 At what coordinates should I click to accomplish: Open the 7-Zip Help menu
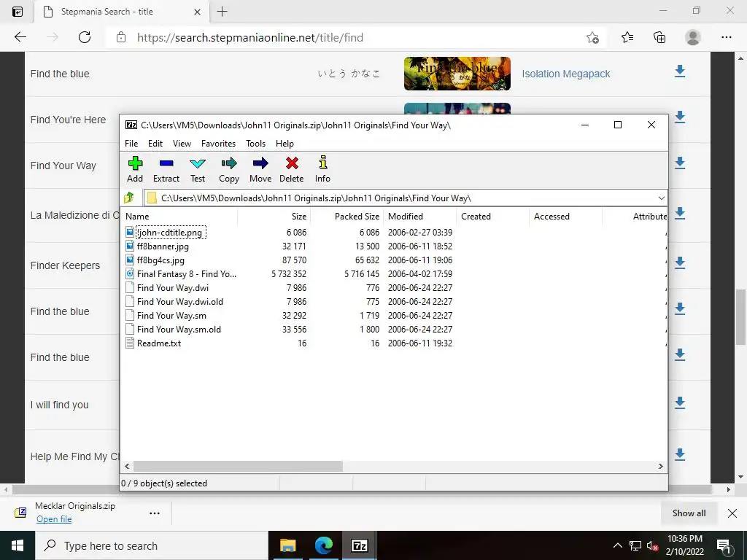pyautogui.click(x=285, y=144)
